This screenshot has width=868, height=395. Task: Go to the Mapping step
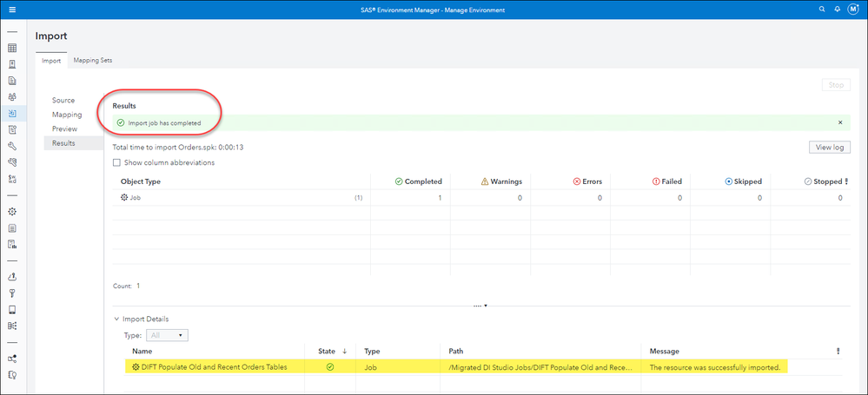(x=67, y=115)
